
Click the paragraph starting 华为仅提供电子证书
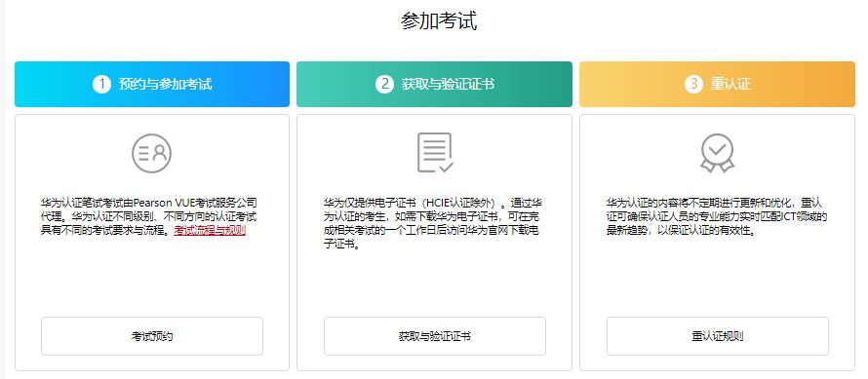432,223
